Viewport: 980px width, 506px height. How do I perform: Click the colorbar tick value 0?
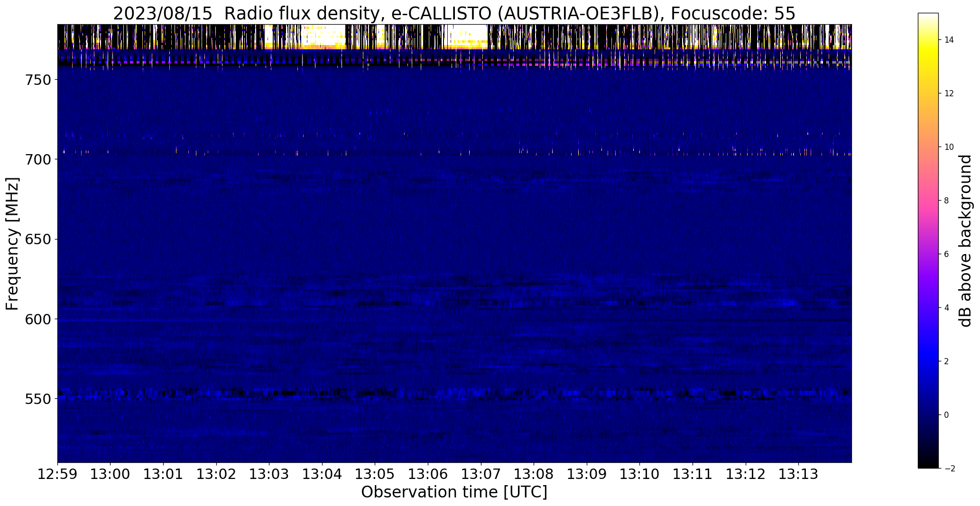[946, 415]
